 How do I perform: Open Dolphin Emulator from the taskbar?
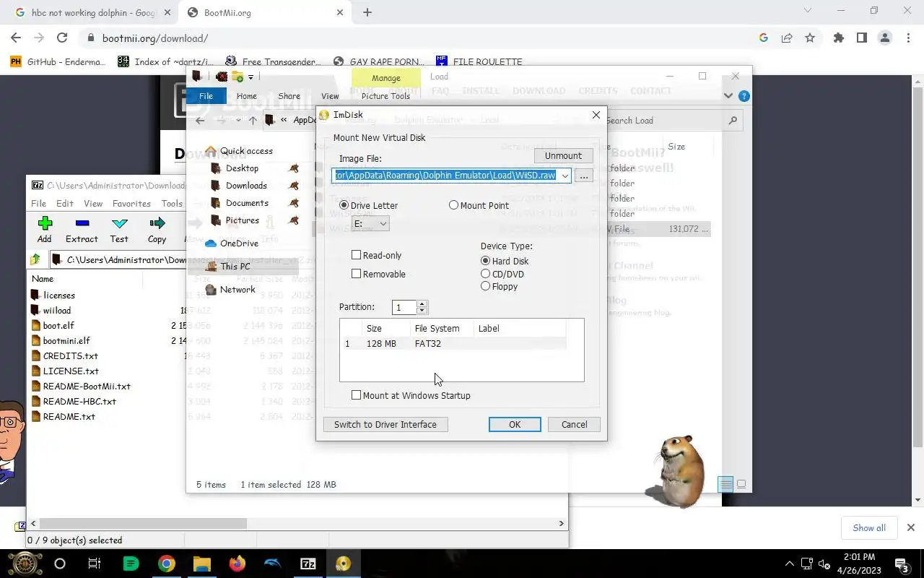click(x=273, y=564)
